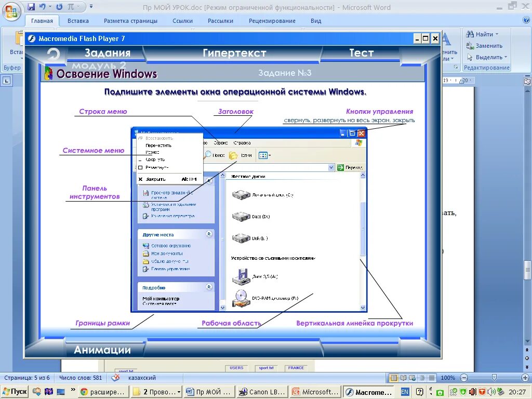The height and width of the screenshot is (399, 532).
Task: Click the speaker volume icon in the system tray
Action: click(491, 392)
